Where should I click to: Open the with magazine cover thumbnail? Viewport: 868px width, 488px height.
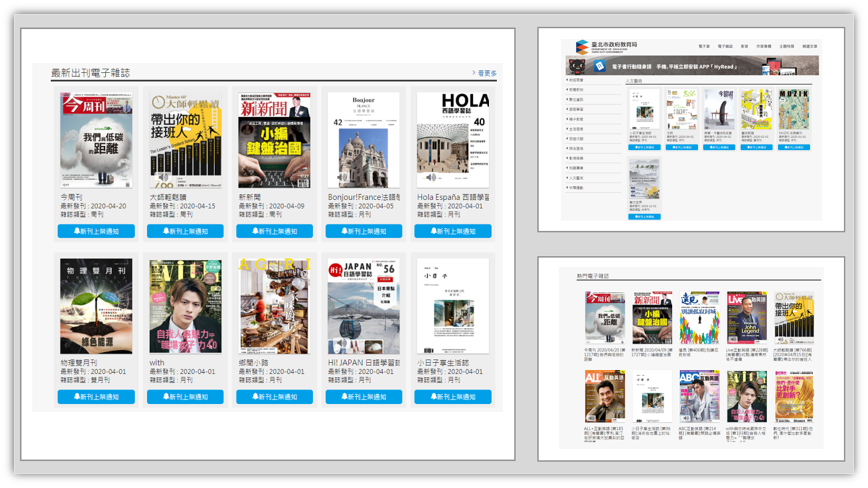[x=185, y=306]
